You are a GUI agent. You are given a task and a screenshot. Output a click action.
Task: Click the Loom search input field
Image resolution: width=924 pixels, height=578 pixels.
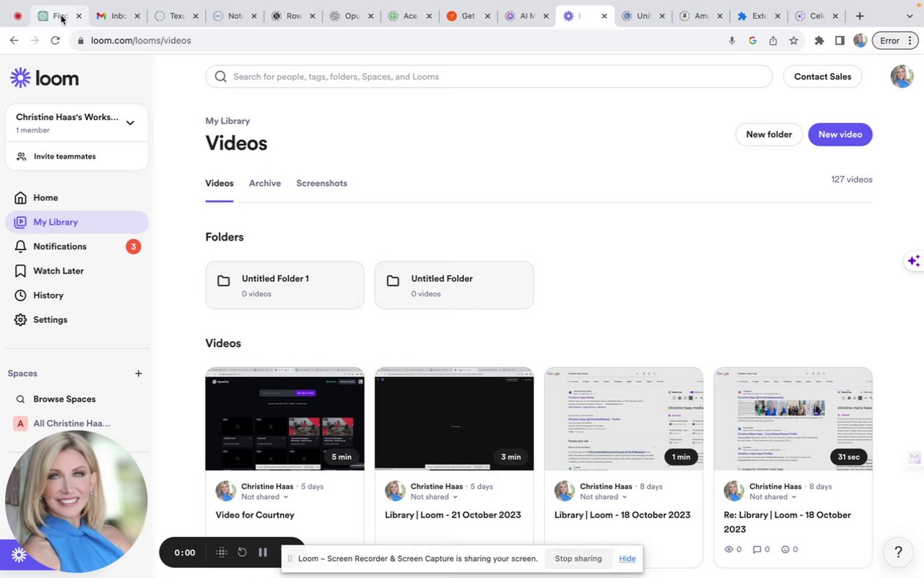pyautogui.click(x=489, y=77)
